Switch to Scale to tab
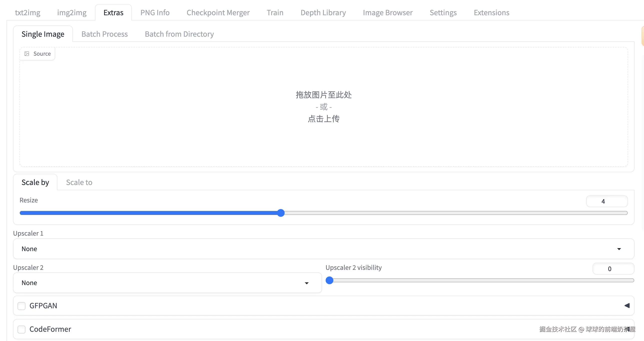Viewport: 644px width, 341px height. [79, 182]
